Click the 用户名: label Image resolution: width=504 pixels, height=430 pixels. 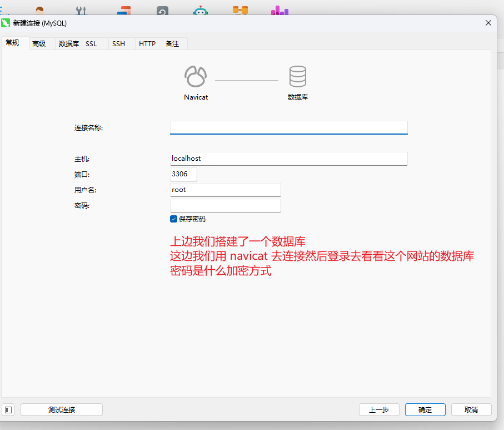click(x=85, y=190)
